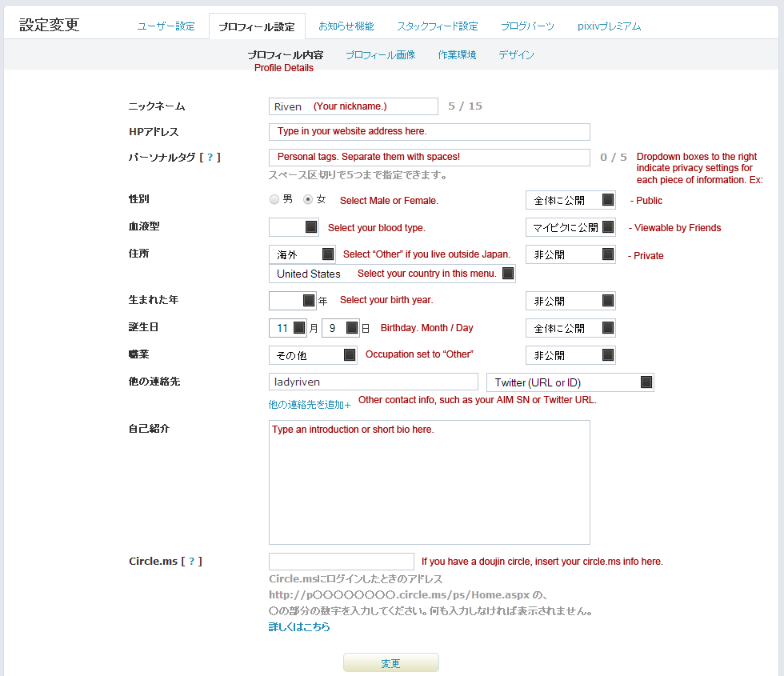Click the 他の連絡先を追加+ link
The height and width of the screenshot is (676, 784).
point(310,405)
